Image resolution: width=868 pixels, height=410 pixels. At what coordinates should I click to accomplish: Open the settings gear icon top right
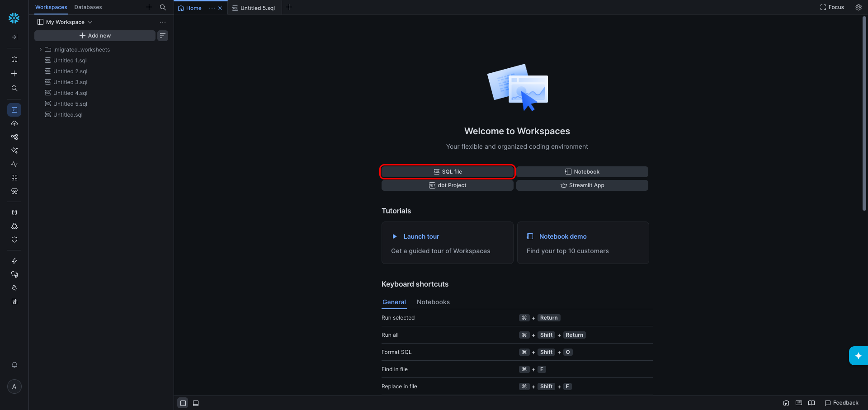pos(859,7)
